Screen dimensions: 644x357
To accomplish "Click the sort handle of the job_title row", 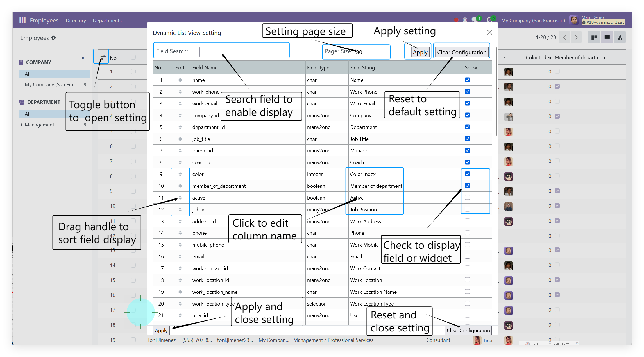I will click(x=180, y=139).
